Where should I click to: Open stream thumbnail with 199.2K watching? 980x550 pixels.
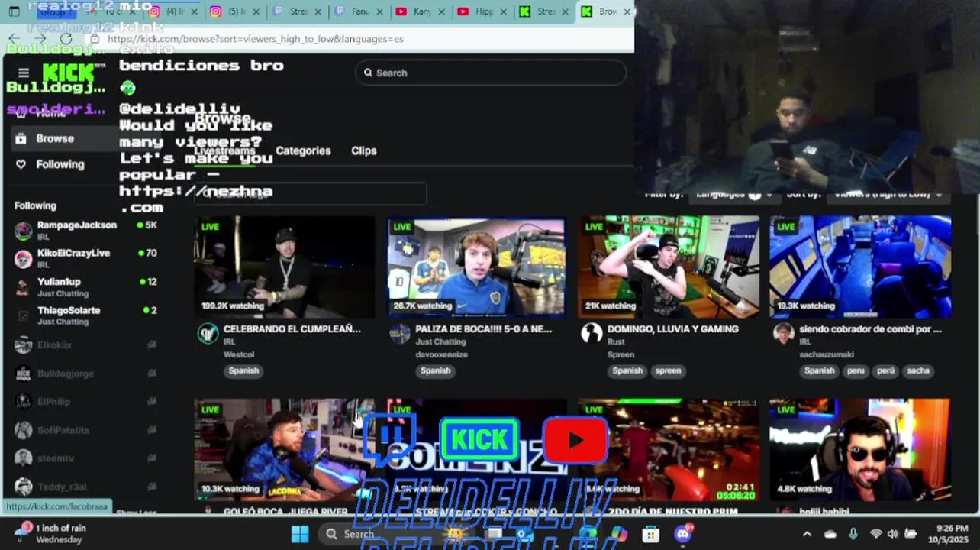pos(285,267)
